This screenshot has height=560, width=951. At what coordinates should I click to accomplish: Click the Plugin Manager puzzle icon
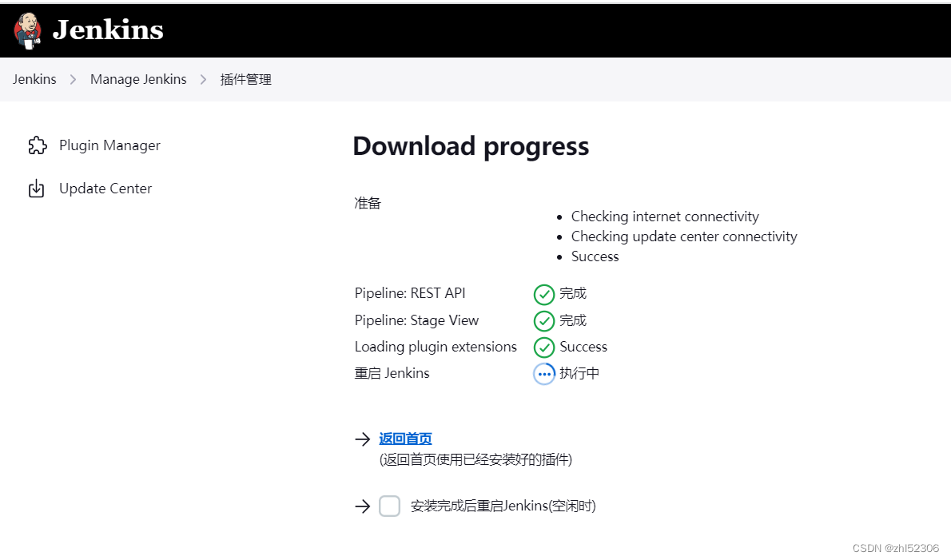point(37,145)
